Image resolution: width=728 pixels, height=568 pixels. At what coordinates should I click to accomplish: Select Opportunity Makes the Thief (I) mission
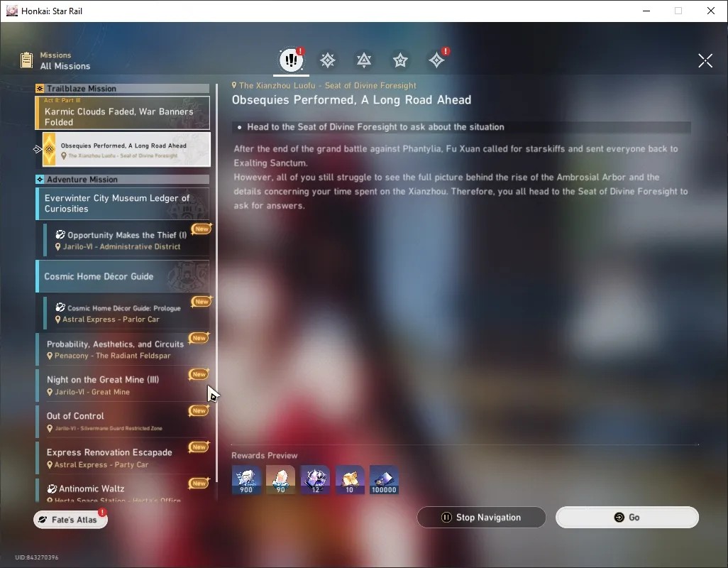point(126,240)
